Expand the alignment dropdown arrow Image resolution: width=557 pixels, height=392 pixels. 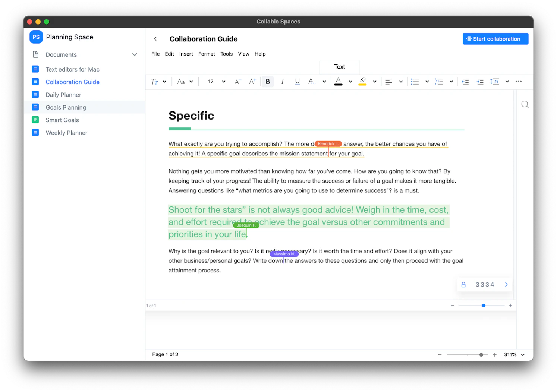401,82
